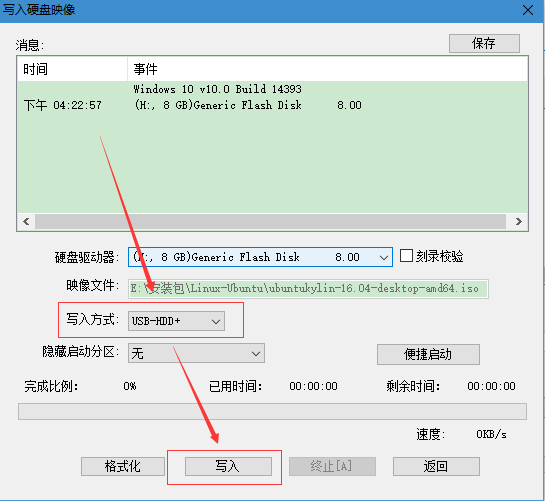Click the left arrow of message list scrollbar
The image size is (545, 501).
tap(26, 221)
